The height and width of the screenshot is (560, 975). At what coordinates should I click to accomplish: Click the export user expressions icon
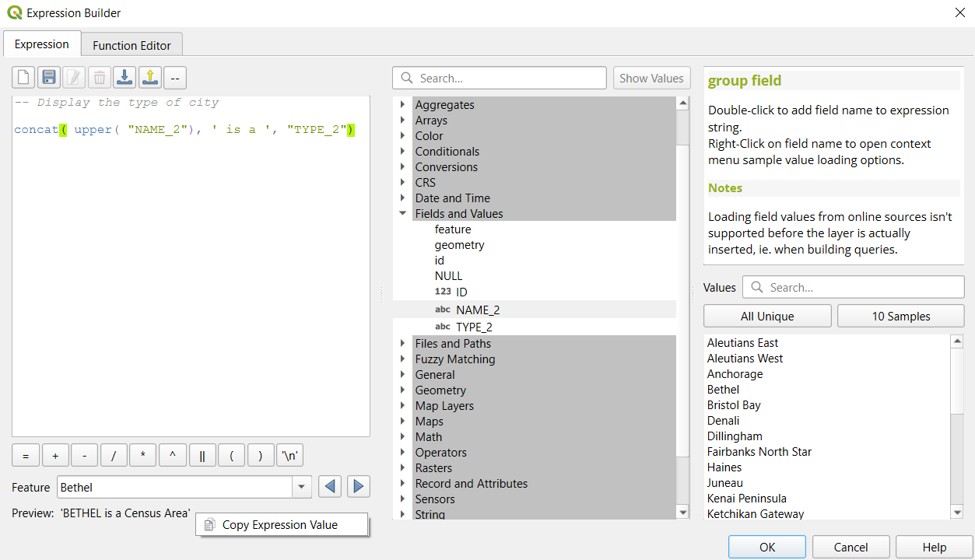coord(150,77)
